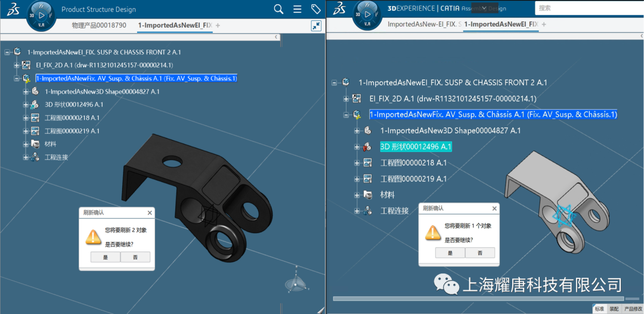Open dropdown arrow in right window title bar

[484, 8]
